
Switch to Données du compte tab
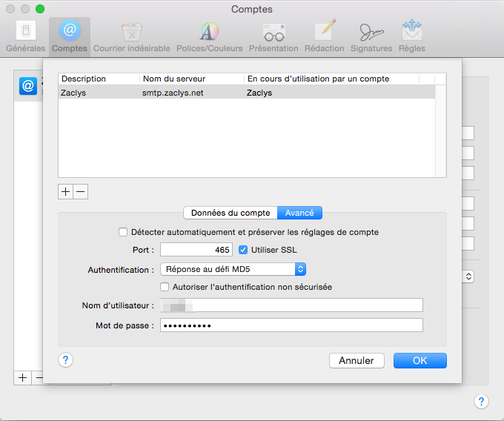[231, 213]
